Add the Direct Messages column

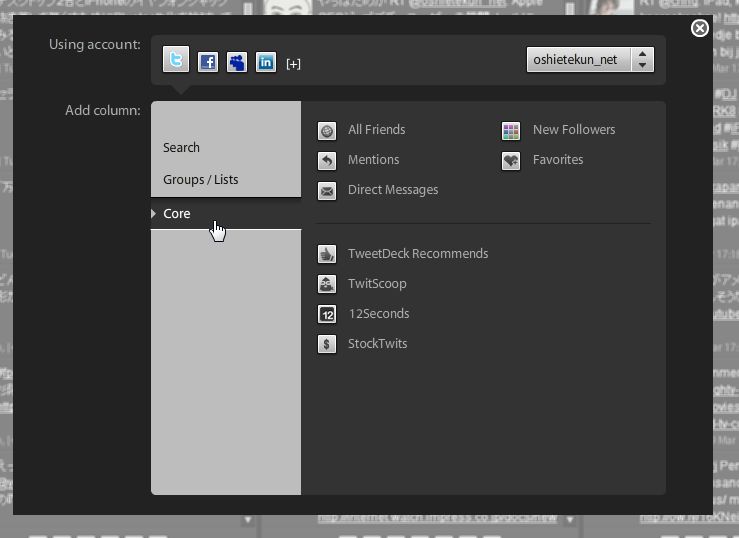click(393, 190)
